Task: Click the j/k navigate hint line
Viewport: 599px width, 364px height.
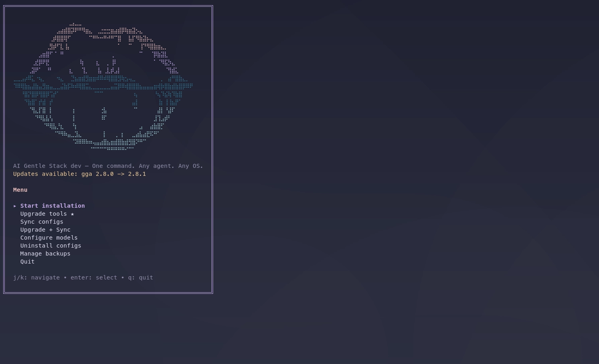Action: point(83,277)
